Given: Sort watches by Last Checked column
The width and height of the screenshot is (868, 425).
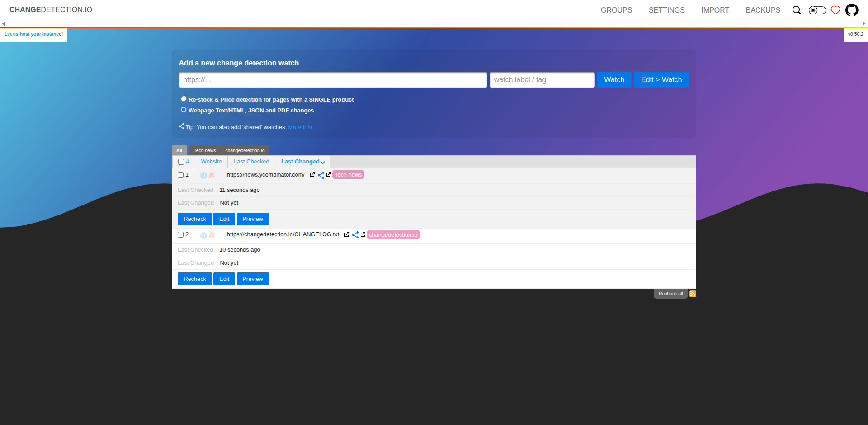Looking at the screenshot, I should point(251,162).
